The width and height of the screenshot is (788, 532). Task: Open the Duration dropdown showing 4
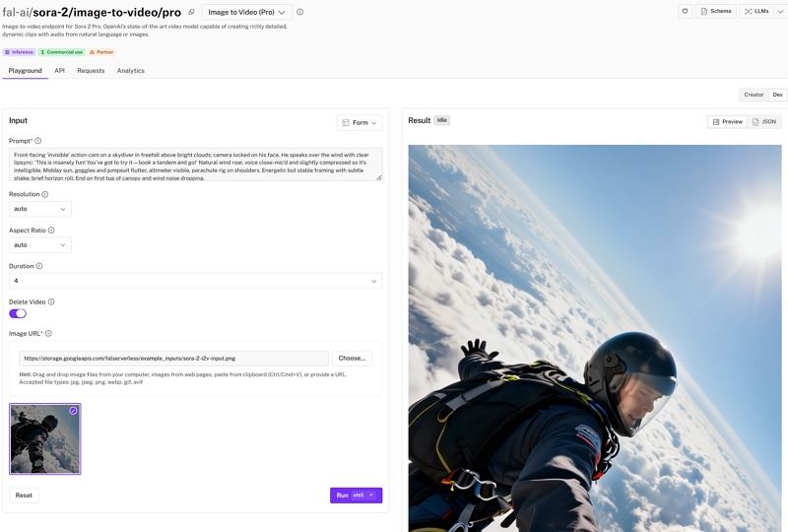point(195,281)
